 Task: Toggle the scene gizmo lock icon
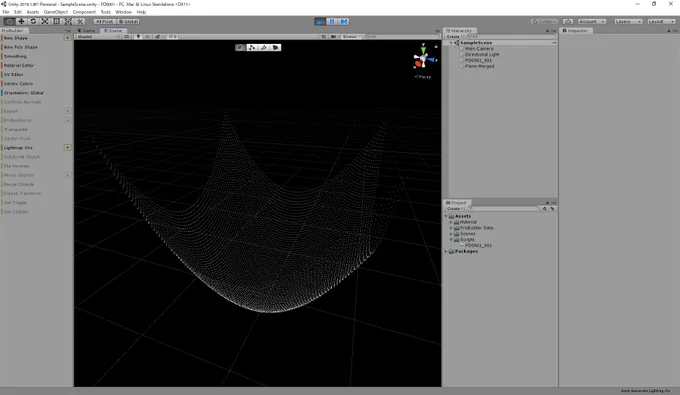click(x=436, y=46)
